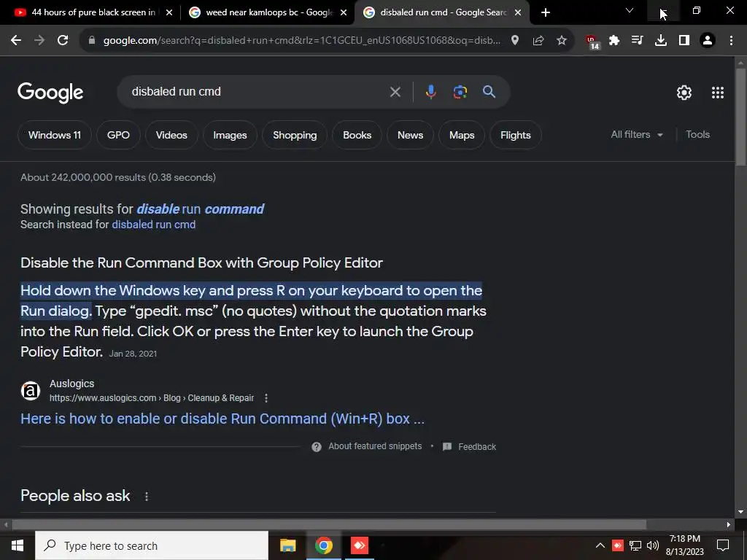Click the padlock site info icon
This screenshot has width=747, height=560.
click(x=92, y=41)
